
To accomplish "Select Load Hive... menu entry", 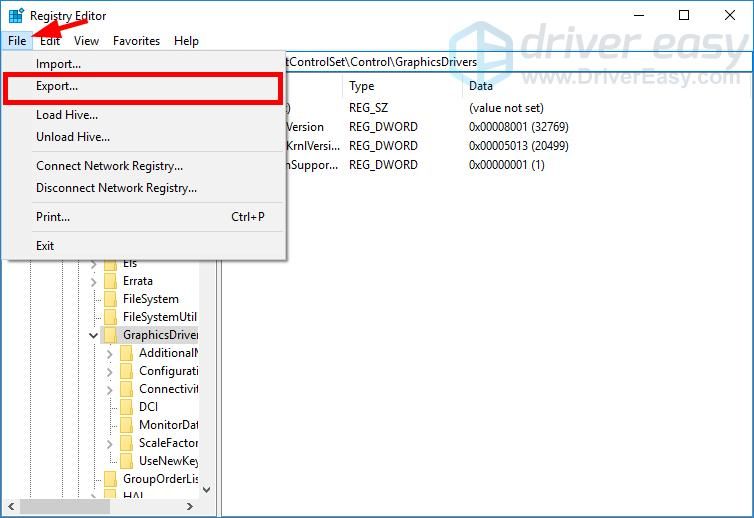I will [67, 115].
